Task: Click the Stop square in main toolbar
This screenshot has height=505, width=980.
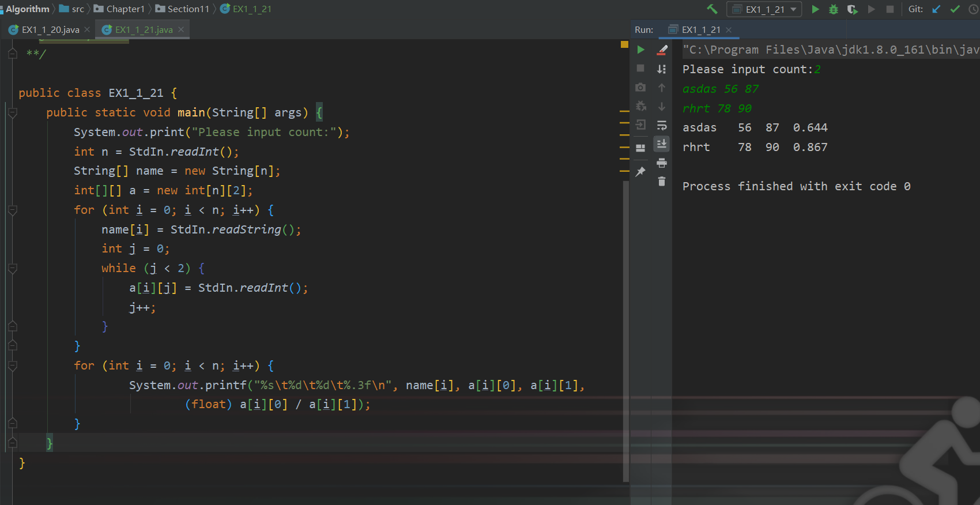Action: click(890, 9)
